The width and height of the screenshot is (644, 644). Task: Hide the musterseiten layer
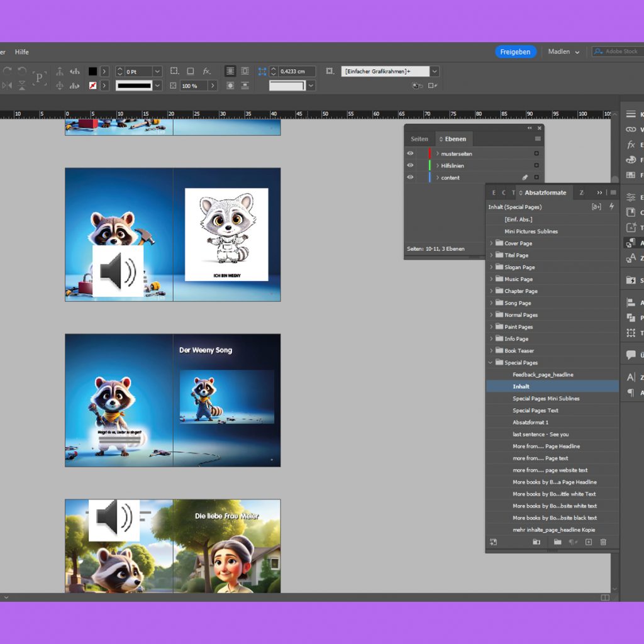(x=409, y=153)
